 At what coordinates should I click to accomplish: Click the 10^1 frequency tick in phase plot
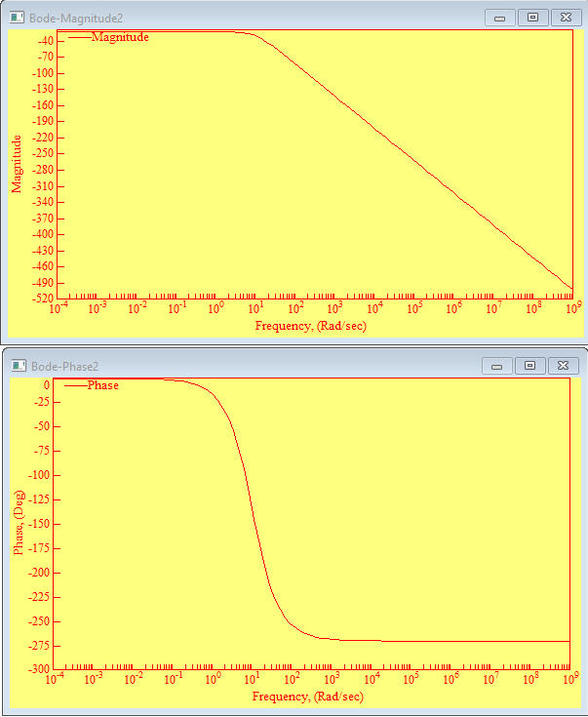pos(253,678)
